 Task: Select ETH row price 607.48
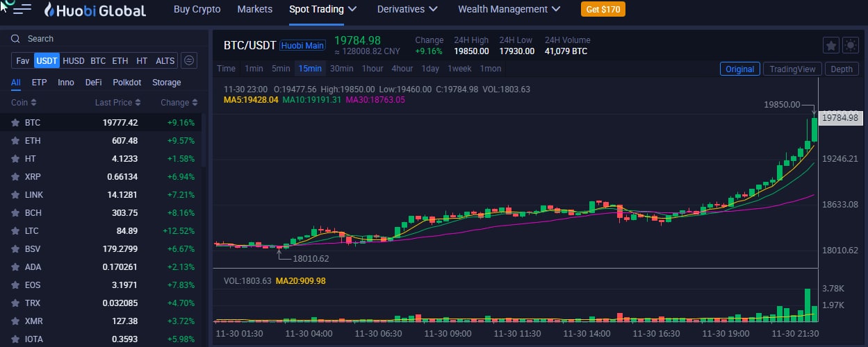tap(125, 140)
